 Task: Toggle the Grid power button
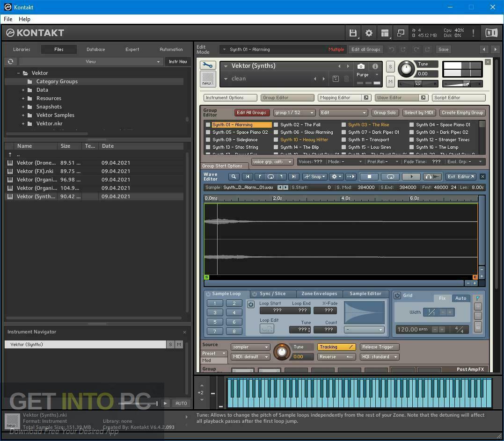(x=397, y=296)
